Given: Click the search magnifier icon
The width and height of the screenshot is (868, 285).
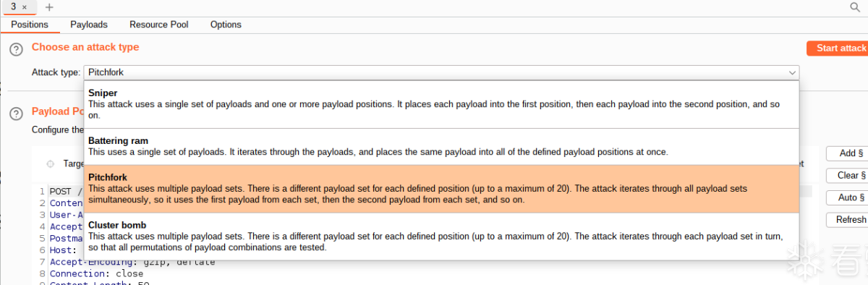Looking at the screenshot, I should click(855, 7).
